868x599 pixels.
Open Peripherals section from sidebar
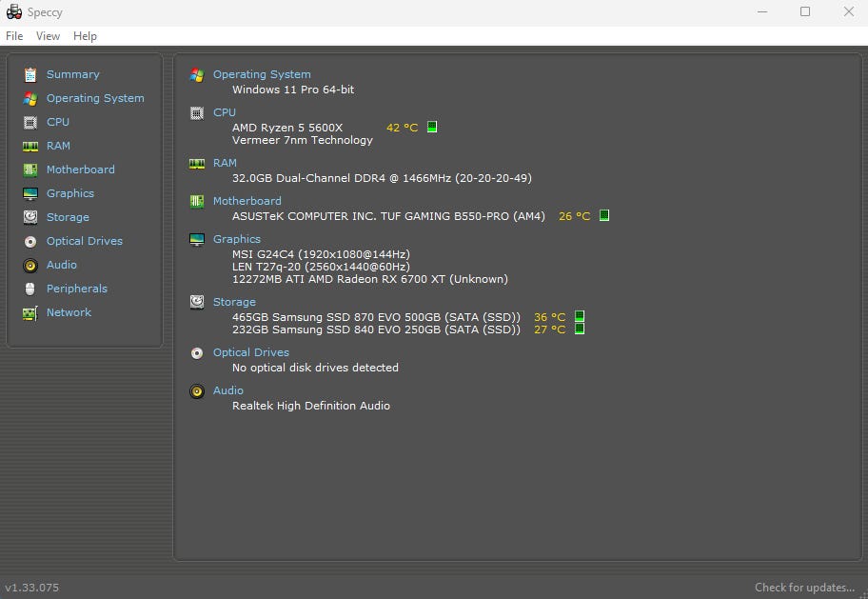[77, 289]
